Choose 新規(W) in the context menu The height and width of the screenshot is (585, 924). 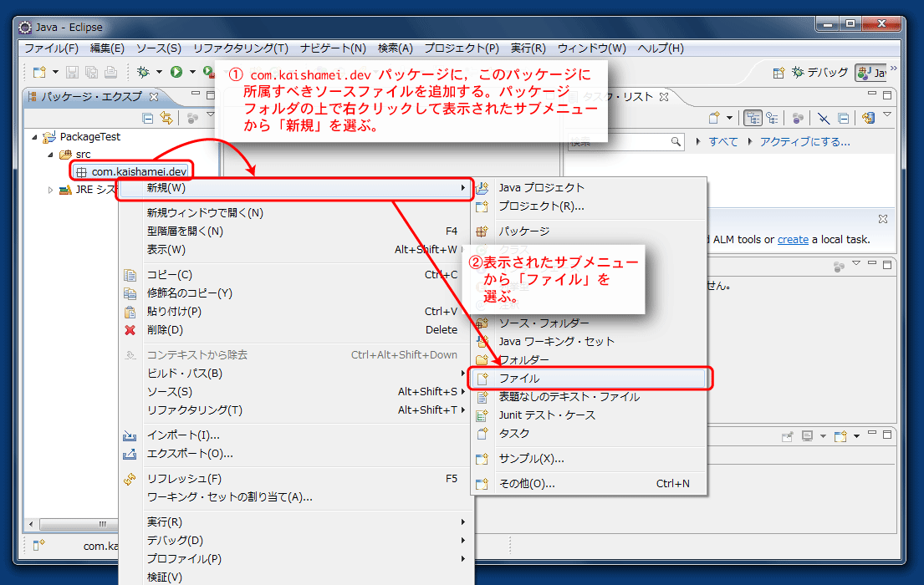(294, 188)
